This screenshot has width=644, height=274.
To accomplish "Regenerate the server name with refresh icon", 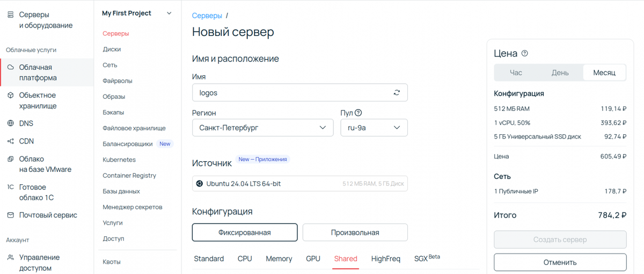I will [x=397, y=92].
